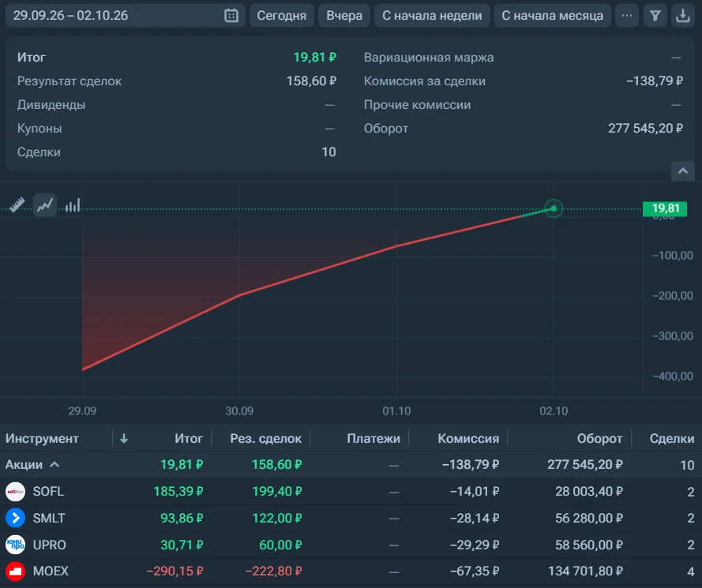The width and height of the screenshot is (702, 588).
Task: Sort by Комиссия column header
Action: (x=468, y=439)
